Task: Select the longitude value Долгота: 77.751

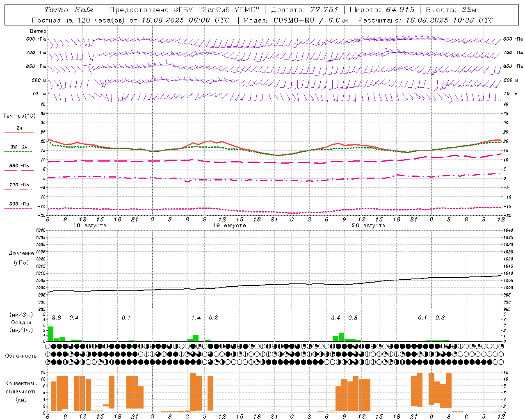Action: [305, 10]
